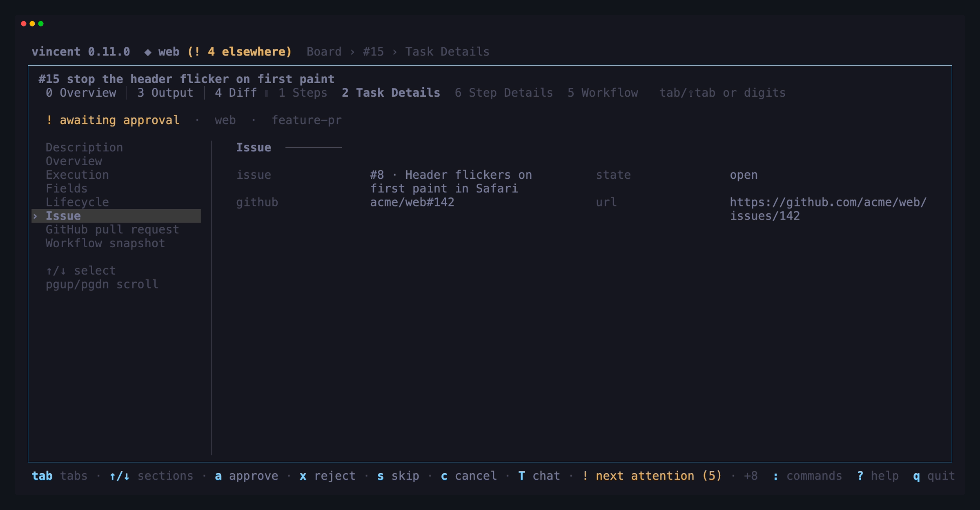Viewport: 980px width, 510px height.
Task: Click the 'T chat' footer action
Action: pos(539,476)
